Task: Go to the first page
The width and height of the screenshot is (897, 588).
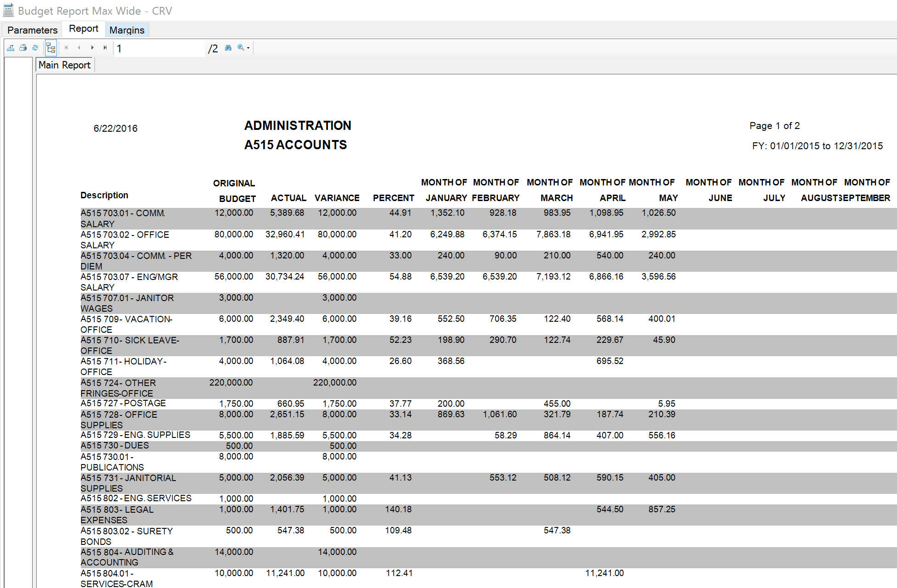Action: (x=66, y=48)
